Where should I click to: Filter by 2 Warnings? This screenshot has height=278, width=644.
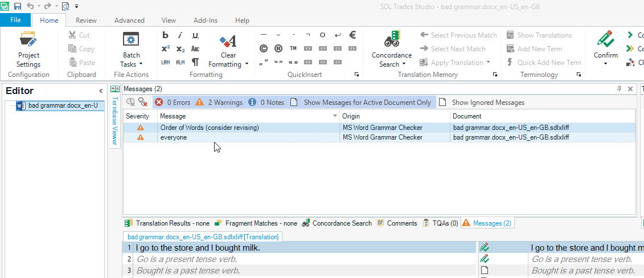coord(219,102)
